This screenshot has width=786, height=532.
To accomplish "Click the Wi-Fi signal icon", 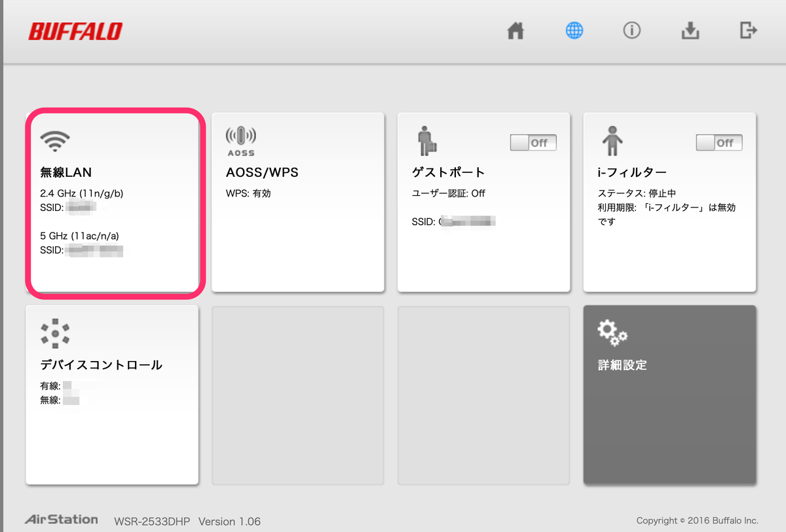I will point(54,140).
